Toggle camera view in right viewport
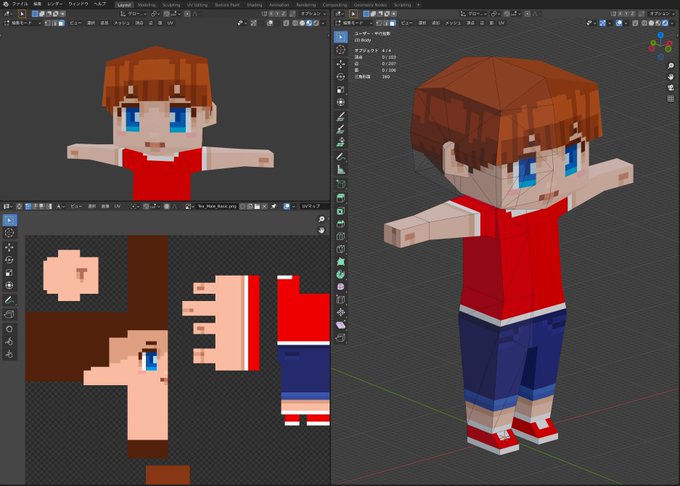The height and width of the screenshot is (486, 680). click(x=670, y=88)
